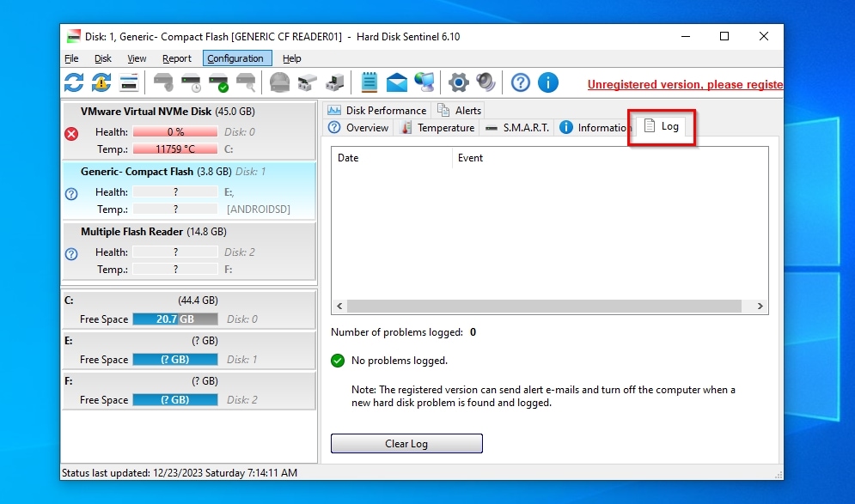
Task: Click question status icon of Generic- Compact Flash
Action: pos(71,194)
